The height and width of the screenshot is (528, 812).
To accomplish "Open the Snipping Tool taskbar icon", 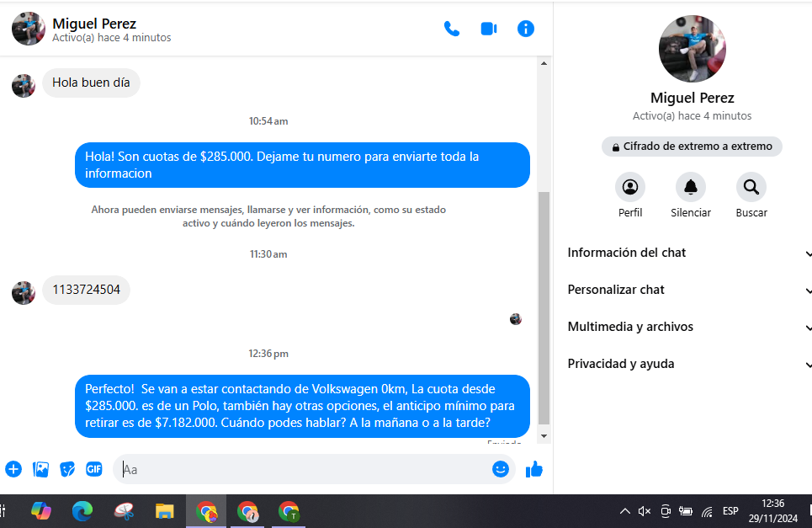I will coord(124,511).
